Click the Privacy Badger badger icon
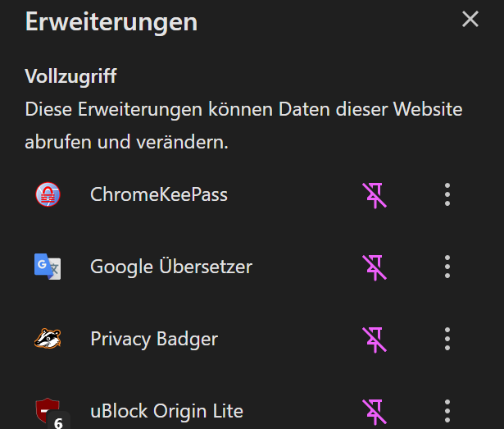504x429 pixels. tap(48, 339)
